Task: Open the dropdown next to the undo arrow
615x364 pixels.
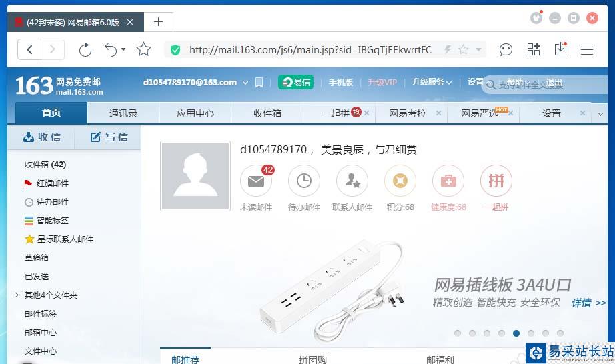Action: tap(123, 49)
